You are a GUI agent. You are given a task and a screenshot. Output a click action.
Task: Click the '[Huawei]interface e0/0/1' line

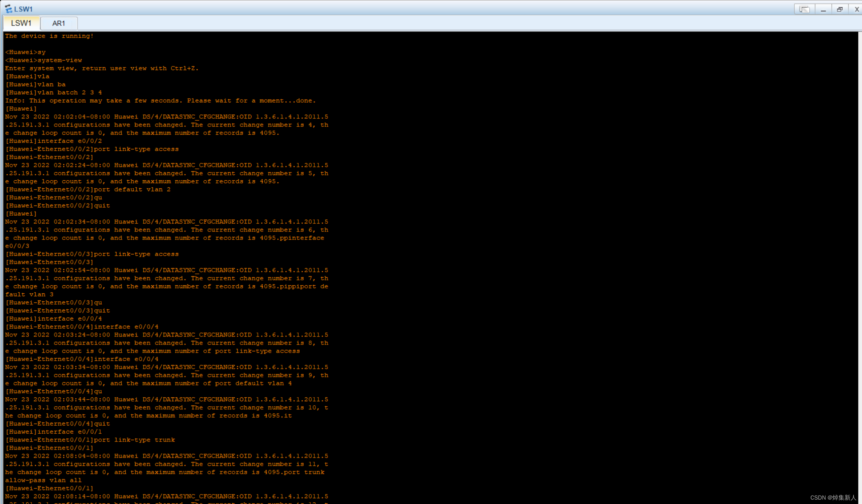coord(53,432)
